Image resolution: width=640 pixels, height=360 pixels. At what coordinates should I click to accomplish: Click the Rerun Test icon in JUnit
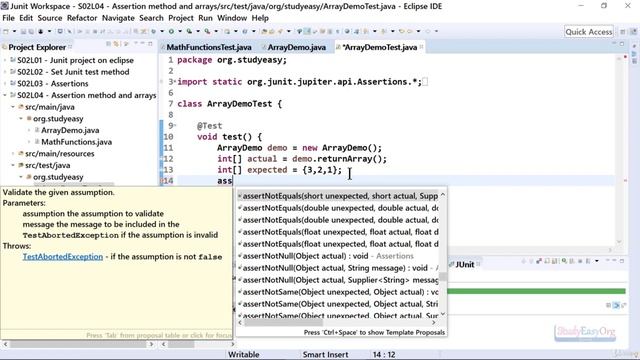564,261
